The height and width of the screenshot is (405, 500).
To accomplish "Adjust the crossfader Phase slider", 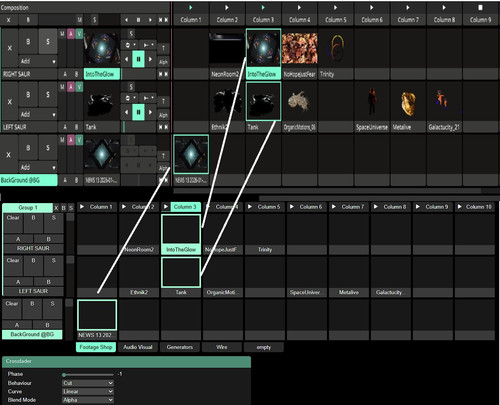I will 88,375.
